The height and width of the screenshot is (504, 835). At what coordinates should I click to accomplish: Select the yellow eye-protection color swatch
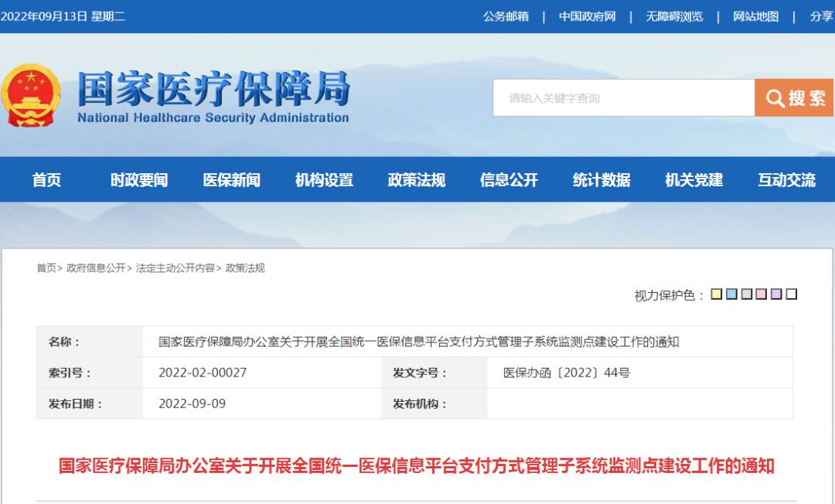click(716, 294)
